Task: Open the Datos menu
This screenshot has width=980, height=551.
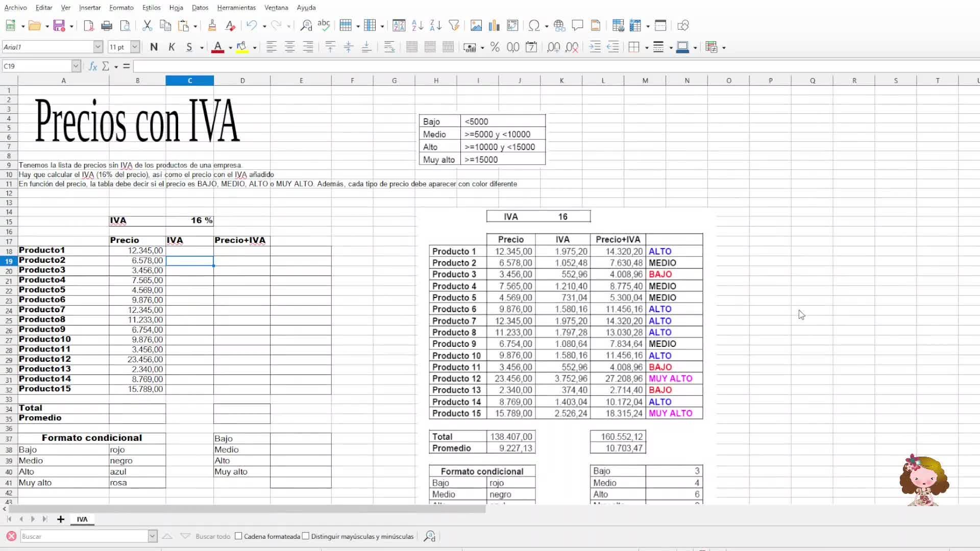Action: 200,8
